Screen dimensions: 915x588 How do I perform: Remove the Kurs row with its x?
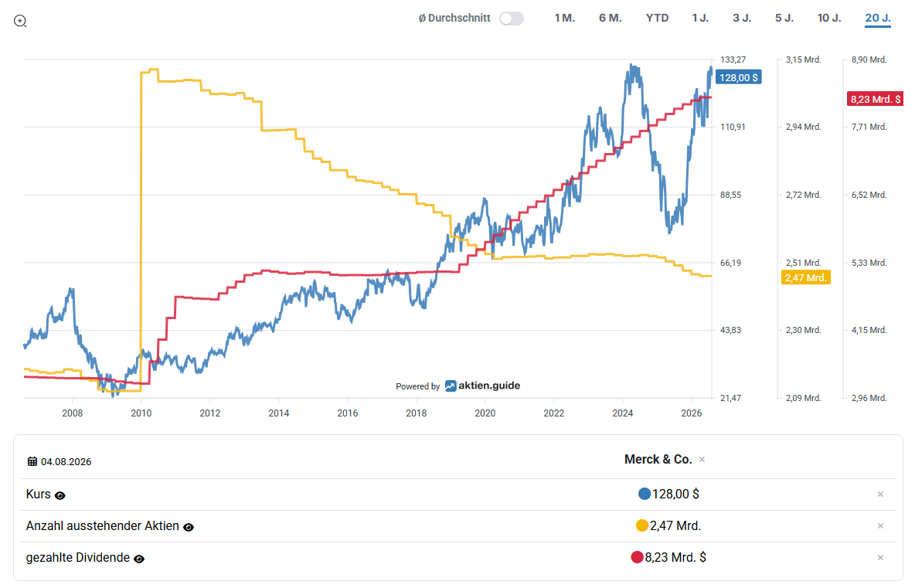pyautogui.click(x=880, y=494)
